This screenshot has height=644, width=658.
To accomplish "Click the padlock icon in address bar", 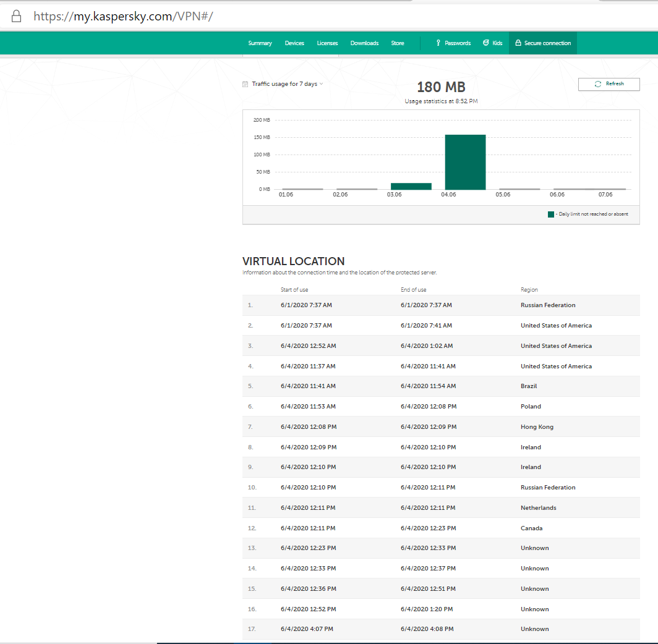I will pos(17,16).
